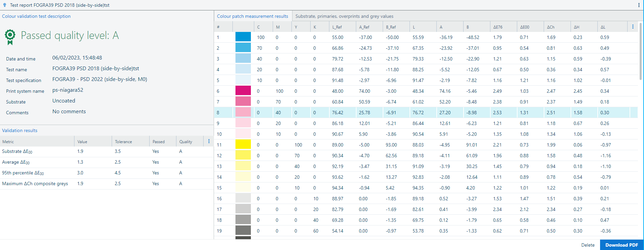This screenshot has width=644, height=250.
Task: Click the vertical scrollbar of the measurement table
Action: [x=640, y=50]
